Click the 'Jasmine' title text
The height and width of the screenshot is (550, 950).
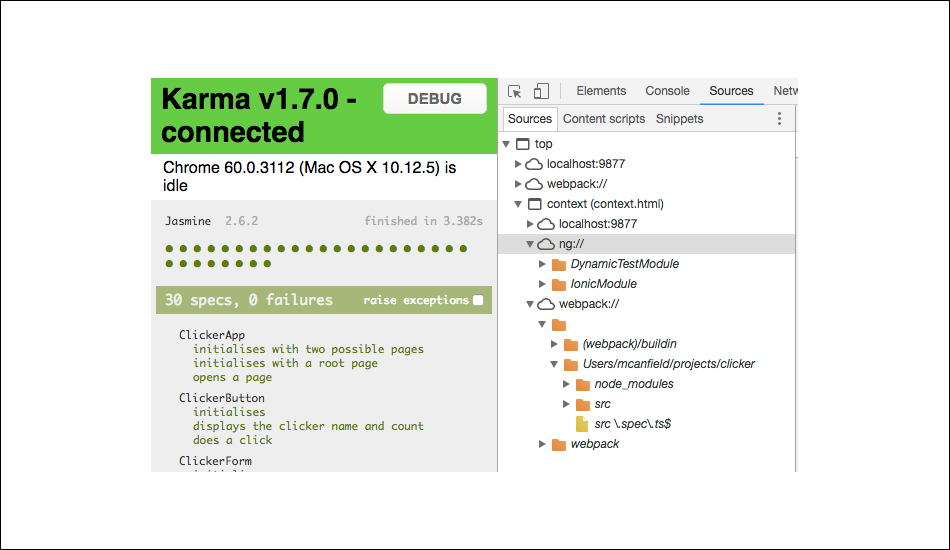188,221
